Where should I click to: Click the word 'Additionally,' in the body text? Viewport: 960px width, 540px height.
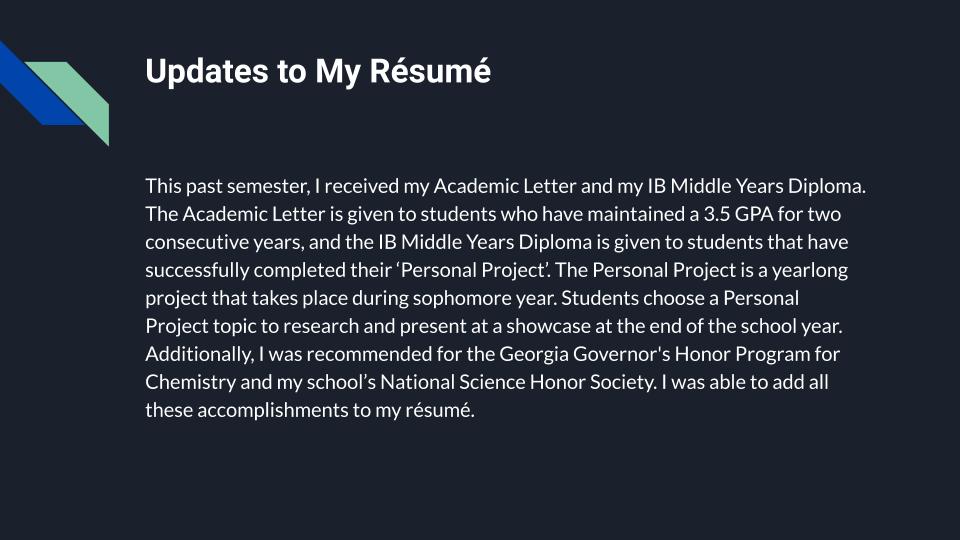[x=200, y=354]
